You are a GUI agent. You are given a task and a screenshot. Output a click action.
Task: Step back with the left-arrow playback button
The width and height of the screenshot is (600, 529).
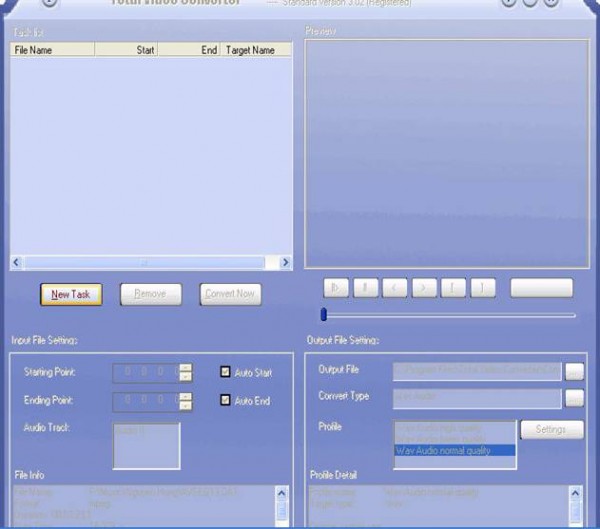click(395, 288)
